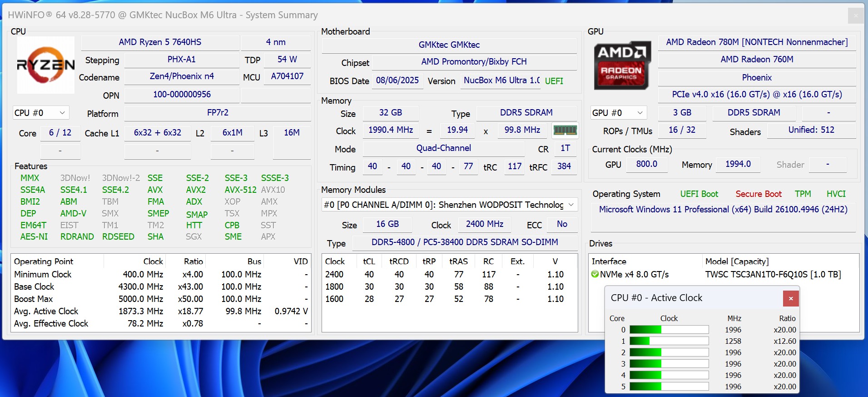Open the GPU #0 selector dropdown

point(618,113)
